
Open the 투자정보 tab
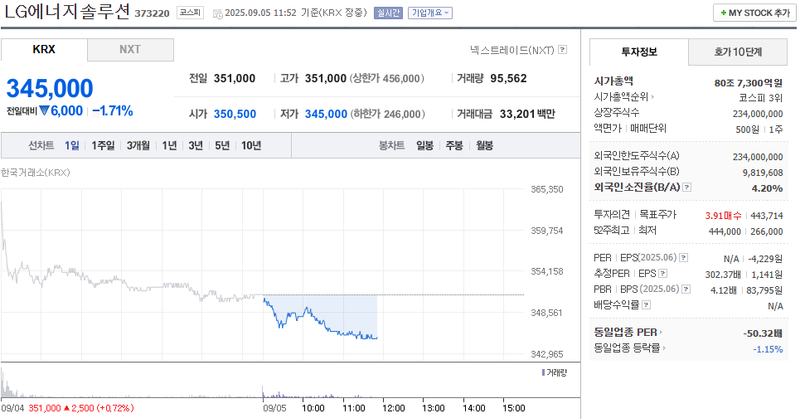point(639,52)
